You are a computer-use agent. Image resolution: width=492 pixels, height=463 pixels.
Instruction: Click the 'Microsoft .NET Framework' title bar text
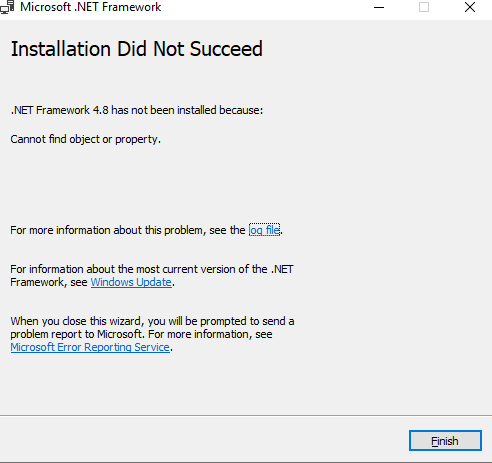pos(91,7)
